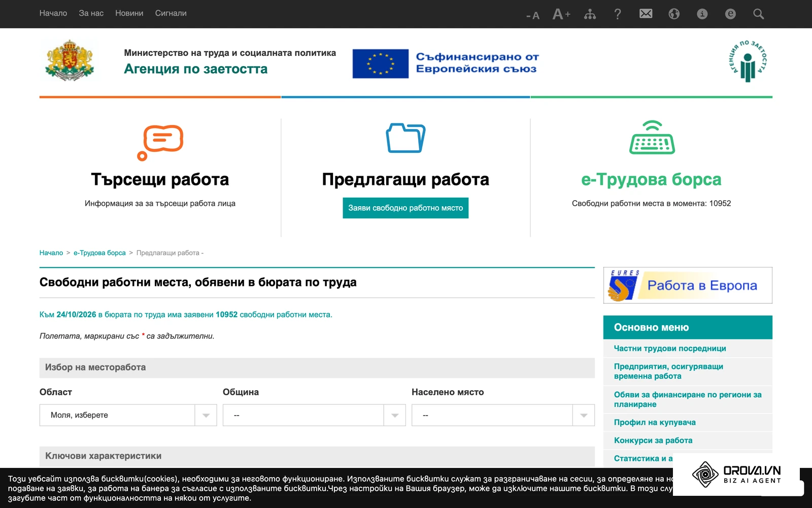This screenshot has width=812, height=508.
Task: Click 'Основно меню' sidebar header
Action: pos(688,327)
